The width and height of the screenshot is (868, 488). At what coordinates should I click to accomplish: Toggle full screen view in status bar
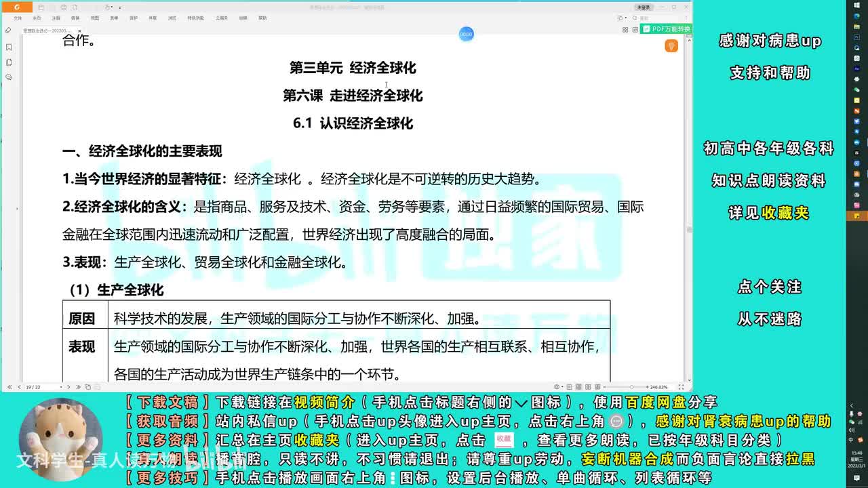point(681,387)
